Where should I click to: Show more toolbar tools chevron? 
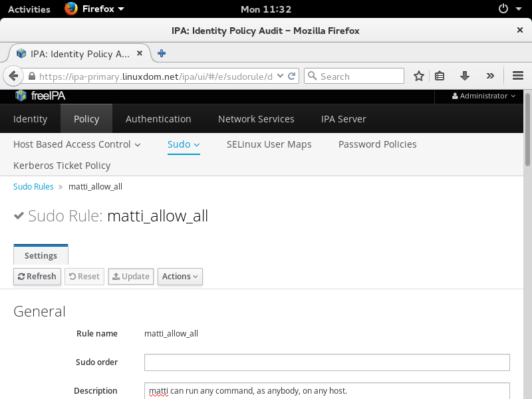490,76
